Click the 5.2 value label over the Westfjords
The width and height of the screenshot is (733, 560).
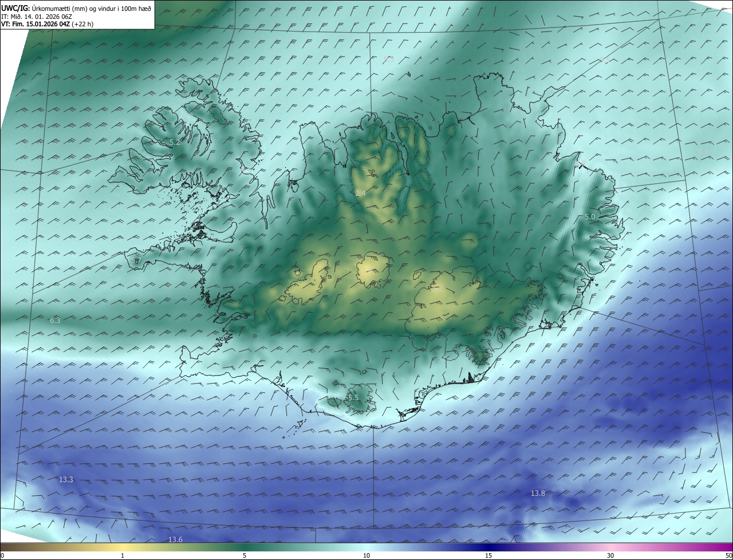tap(175, 142)
